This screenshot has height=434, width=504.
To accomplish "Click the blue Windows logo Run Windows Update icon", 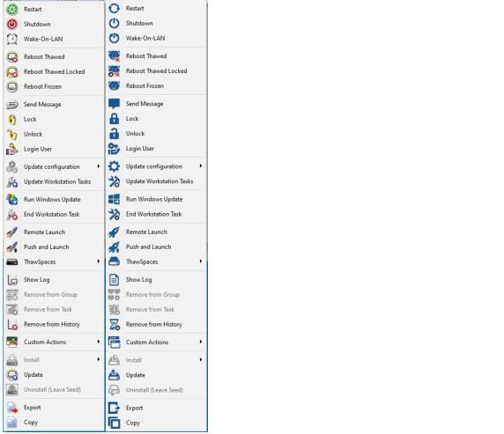I will point(115,199).
